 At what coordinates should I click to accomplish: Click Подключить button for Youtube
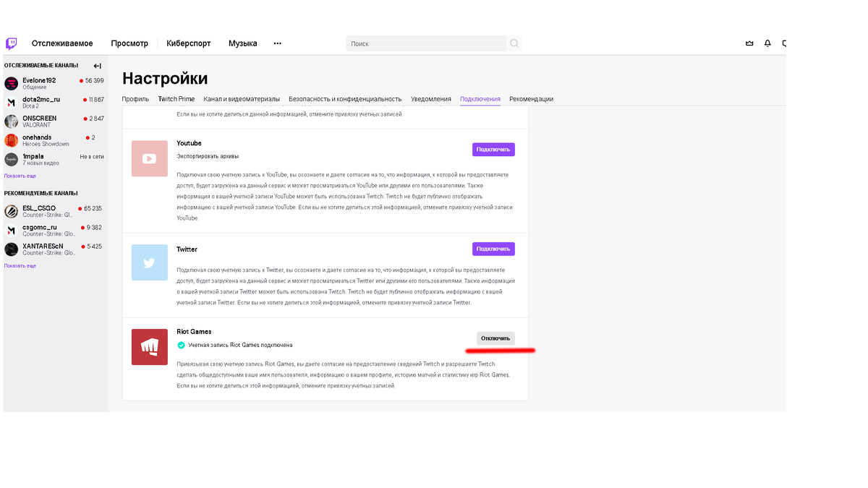(493, 150)
